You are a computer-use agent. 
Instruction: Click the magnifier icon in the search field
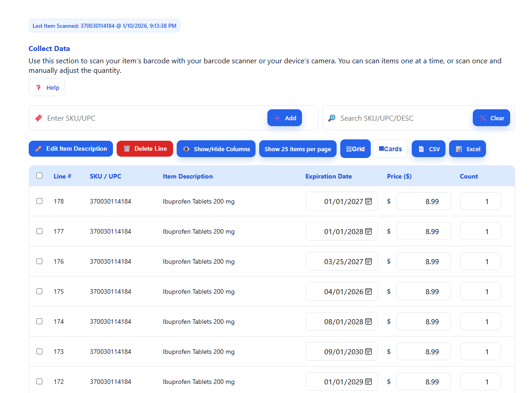(332, 117)
